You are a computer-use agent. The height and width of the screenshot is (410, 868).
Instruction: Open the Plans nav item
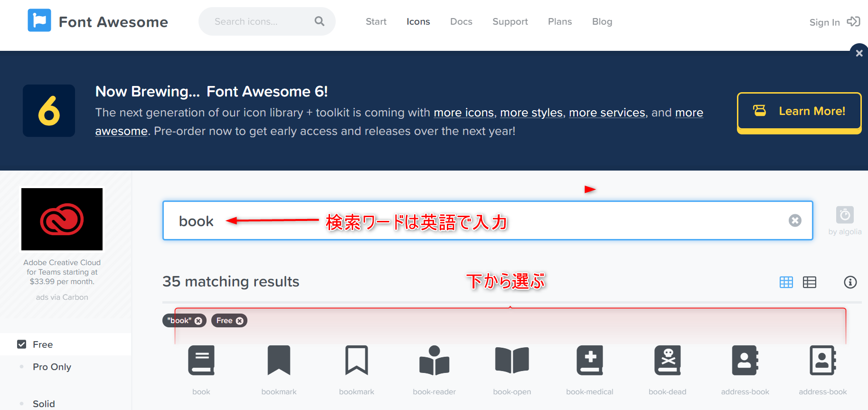click(560, 21)
